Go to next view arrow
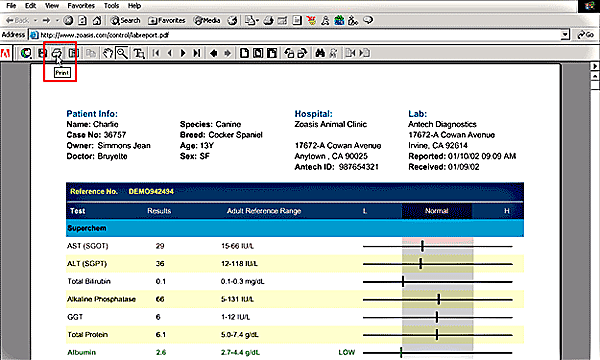This screenshot has height=360, width=600. (227, 53)
